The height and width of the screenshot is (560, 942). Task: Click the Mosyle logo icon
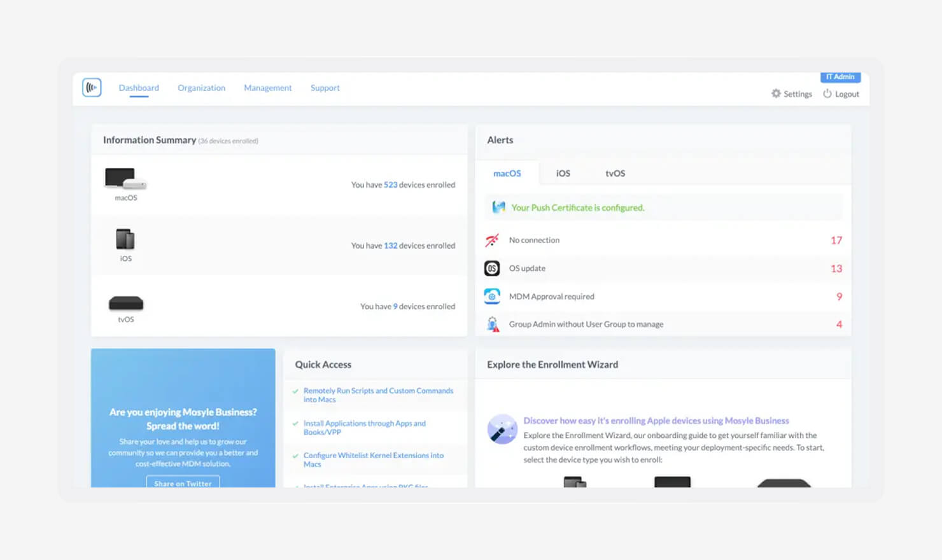tap(92, 87)
